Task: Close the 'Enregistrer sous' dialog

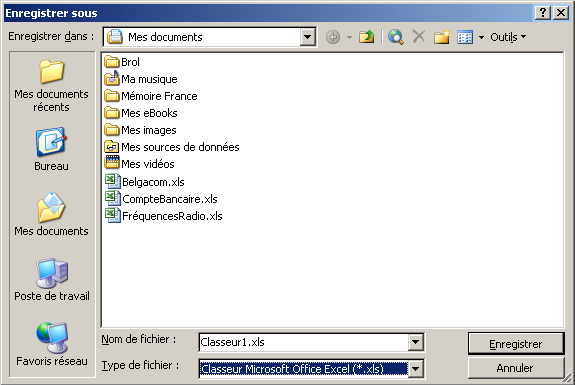Action: pos(561,13)
